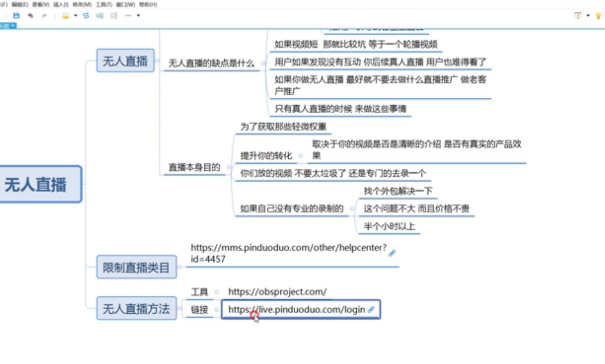Undo the last action
Screen dimensions: 605x364
(30, 16)
